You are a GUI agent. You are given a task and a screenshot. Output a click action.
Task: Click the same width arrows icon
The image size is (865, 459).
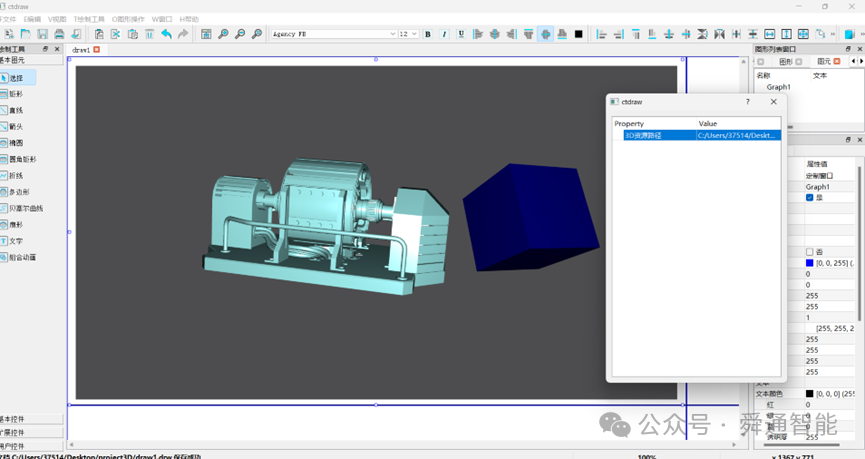tap(770, 34)
